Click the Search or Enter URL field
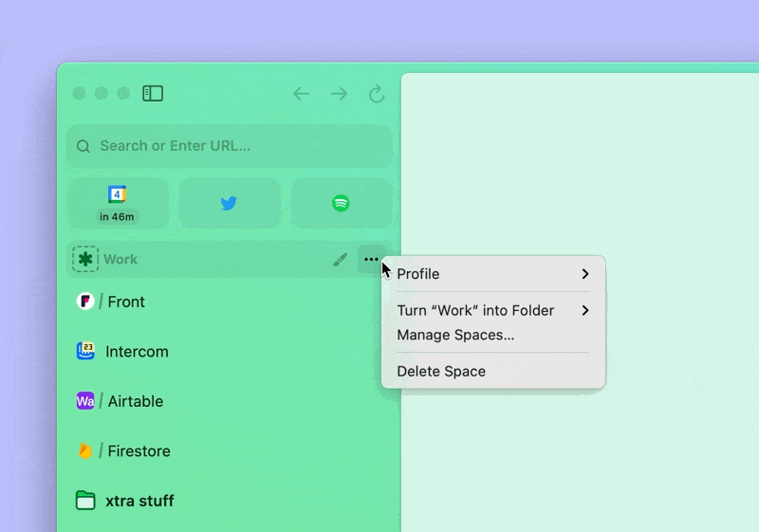The width and height of the screenshot is (759, 532). coord(230,146)
